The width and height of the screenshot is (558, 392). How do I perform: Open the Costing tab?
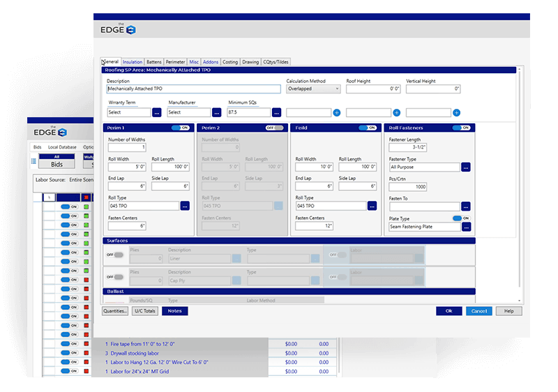tap(230, 62)
